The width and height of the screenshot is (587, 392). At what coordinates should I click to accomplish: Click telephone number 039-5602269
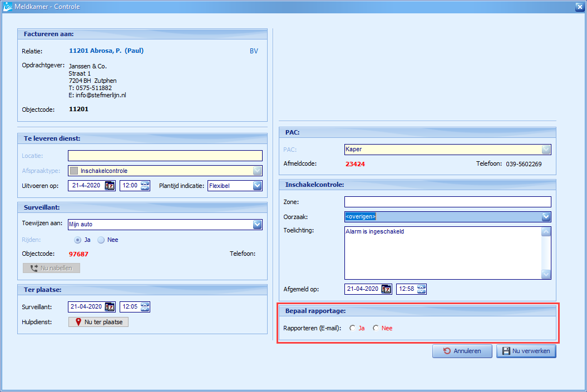(x=524, y=164)
